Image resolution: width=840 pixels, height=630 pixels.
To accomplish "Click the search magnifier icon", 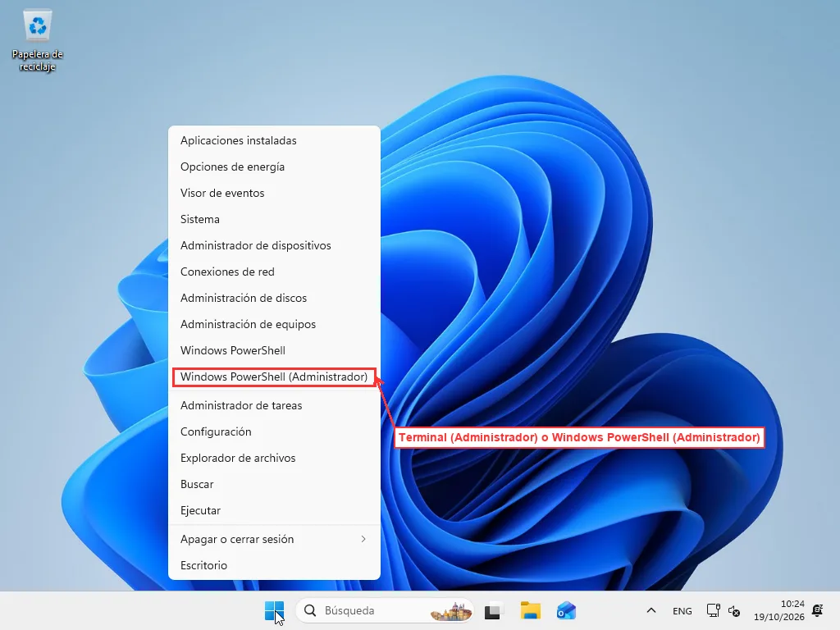I will point(309,610).
